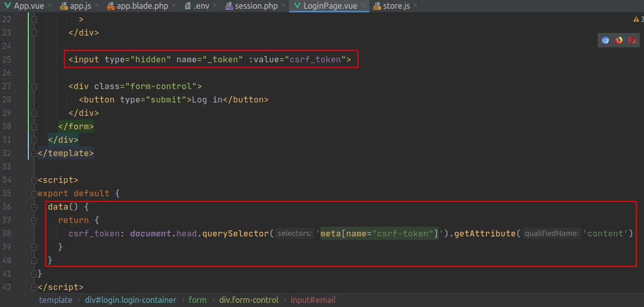Click the return keyword on line 37
Viewport: 644px width, 307px height.
[74, 220]
